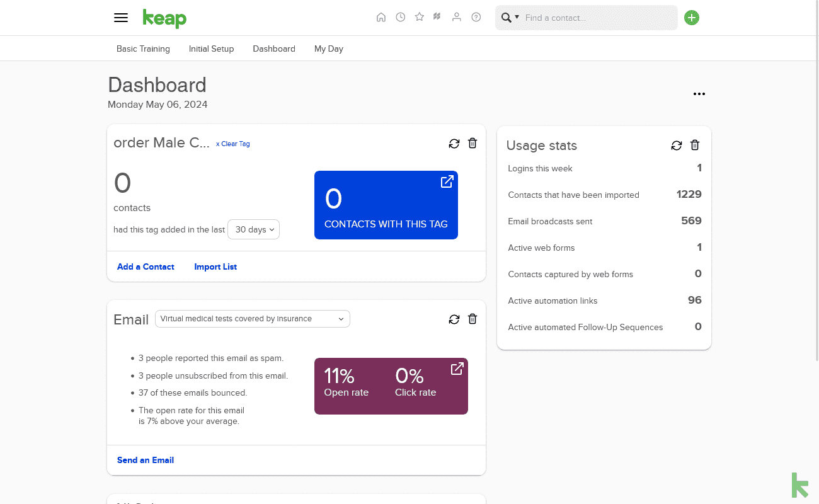Delete the Email widget with trash icon
This screenshot has width=819, height=504.
coord(472,319)
